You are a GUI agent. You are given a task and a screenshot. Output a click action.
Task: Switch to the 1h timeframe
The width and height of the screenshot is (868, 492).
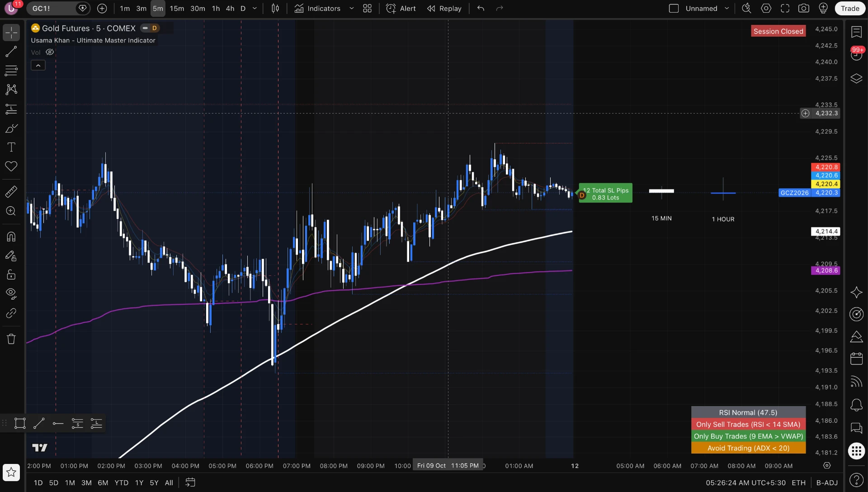point(216,8)
